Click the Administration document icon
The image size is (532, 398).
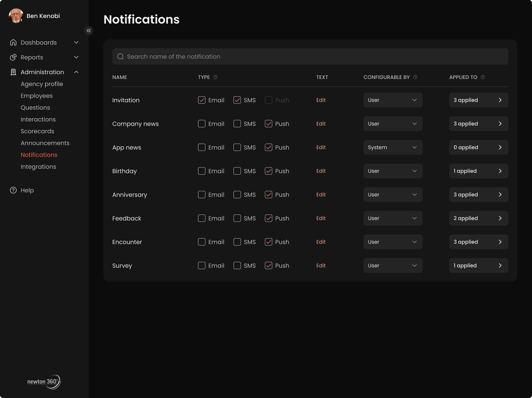click(13, 72)
